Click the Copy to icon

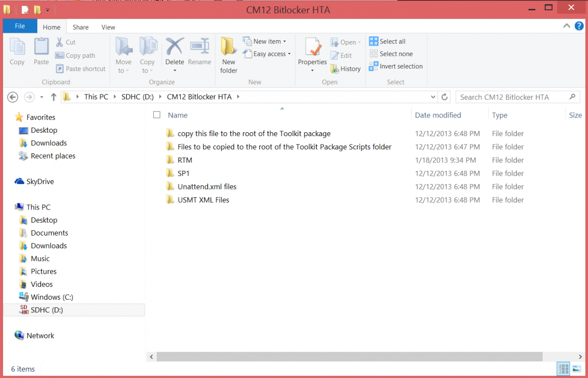point(147,47)
